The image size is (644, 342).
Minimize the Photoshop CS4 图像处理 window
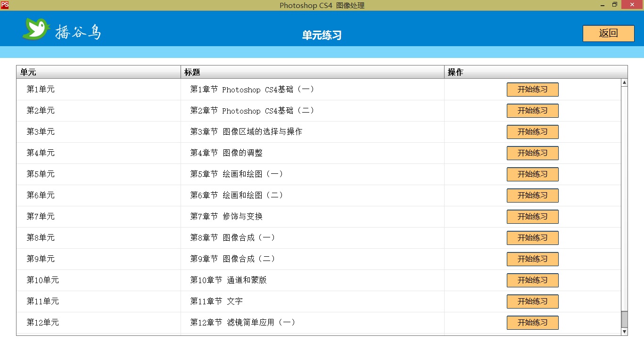point(603,5)
